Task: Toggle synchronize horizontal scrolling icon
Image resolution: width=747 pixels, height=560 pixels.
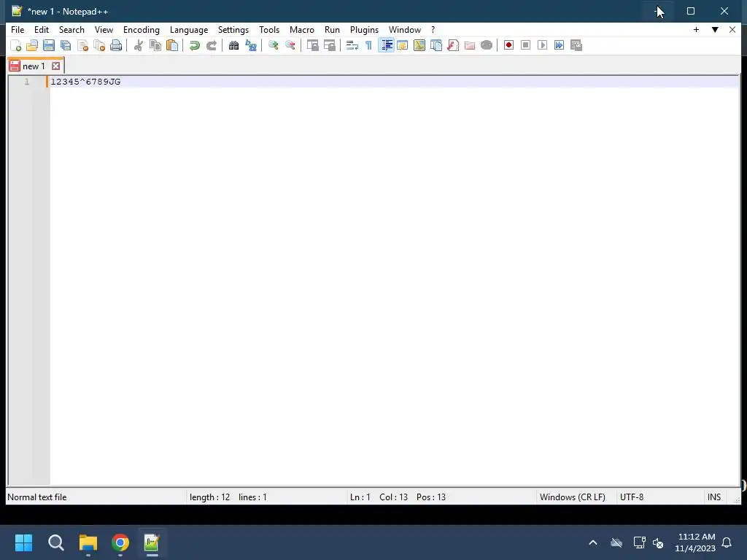Action: (x=329, y=45)
